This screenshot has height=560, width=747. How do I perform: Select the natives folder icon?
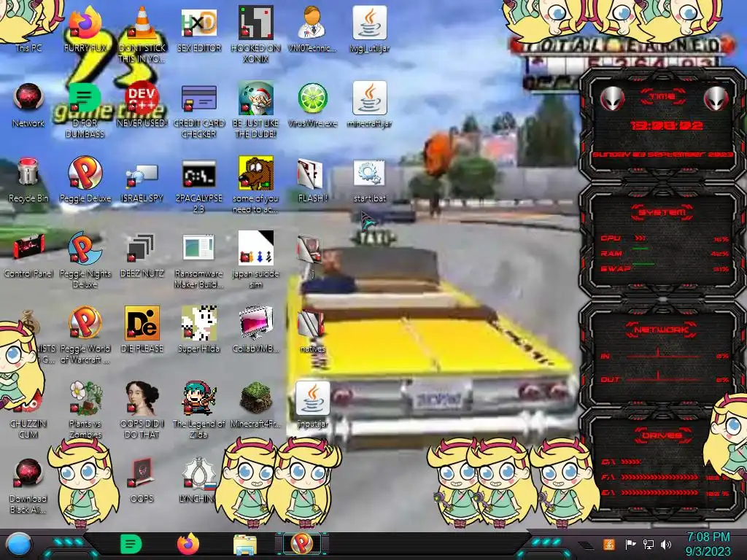(312, 330)
